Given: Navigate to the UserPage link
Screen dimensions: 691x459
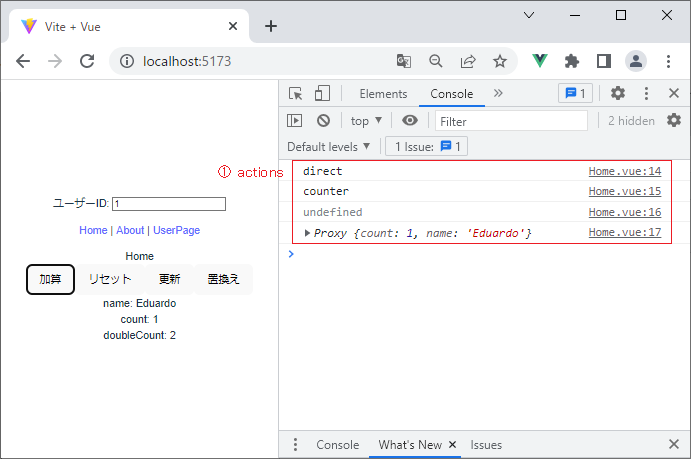Looking at the screenshot, I should pos(176,230).
